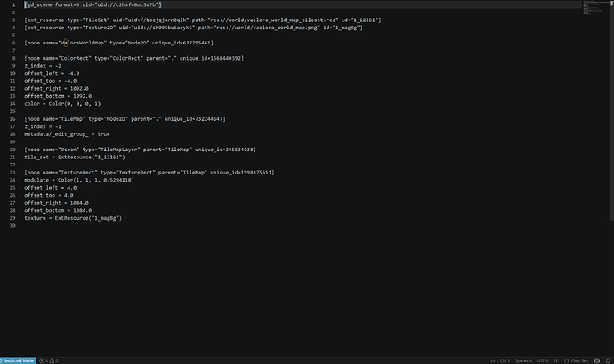Screen dimensions: 614x364
Task: Click the TileMap Node2D declaration line
Action: (125, 118)
